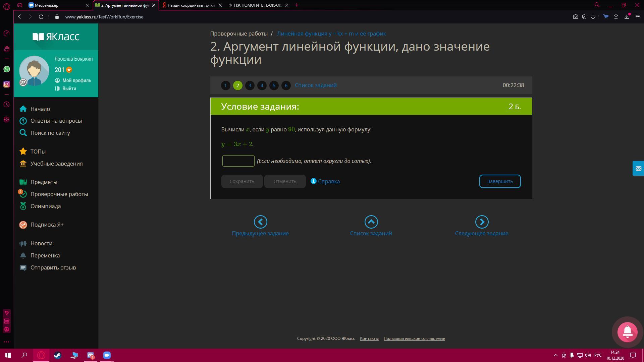The height and width of the screenshot is (362, 644).
Task: Open Проверочные работы in left menu
Action: (59, 194)
